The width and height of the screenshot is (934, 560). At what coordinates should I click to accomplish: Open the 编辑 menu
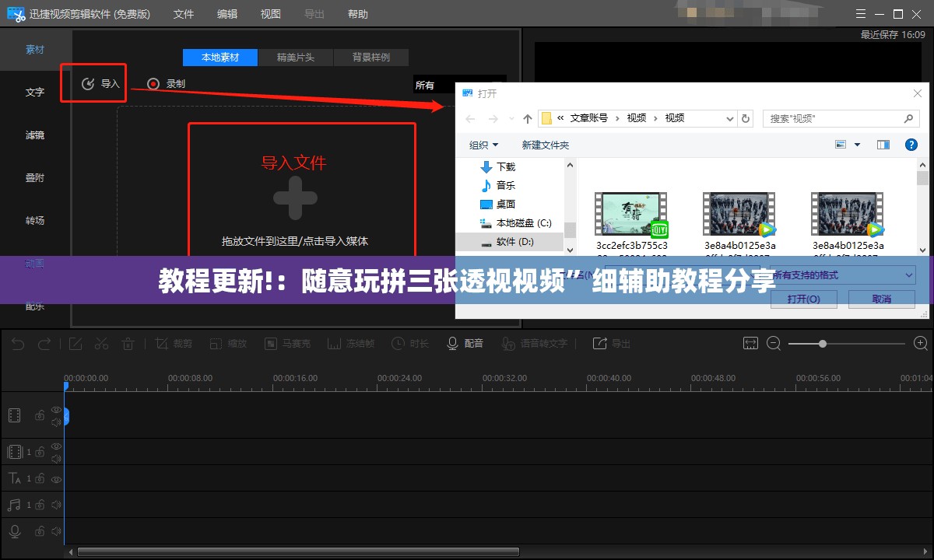click(227, 14)
